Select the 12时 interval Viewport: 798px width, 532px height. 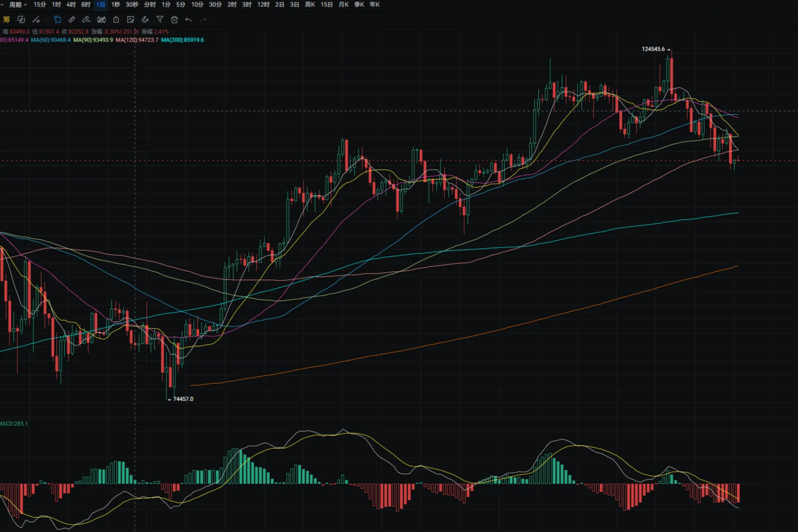pos(263,5)
